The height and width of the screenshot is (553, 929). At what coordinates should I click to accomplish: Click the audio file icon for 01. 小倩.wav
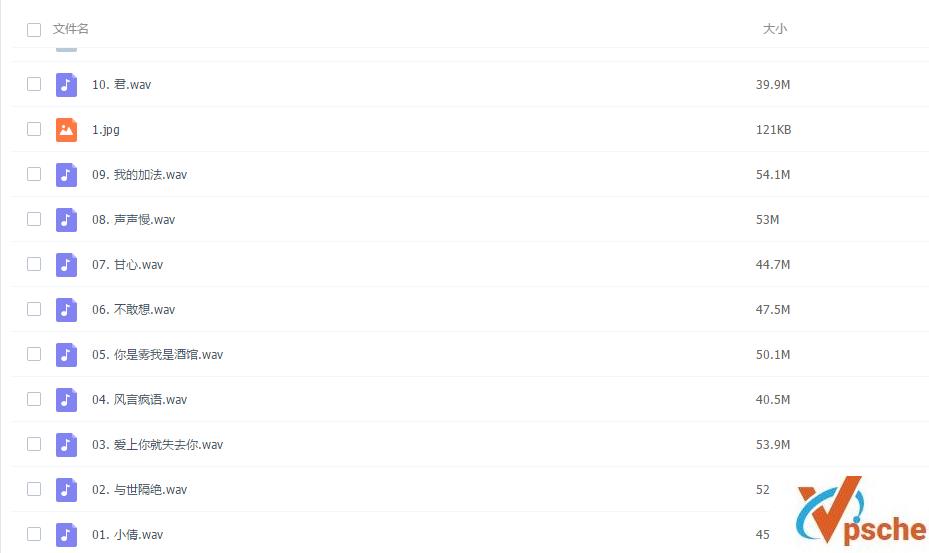tap(66, 535)
